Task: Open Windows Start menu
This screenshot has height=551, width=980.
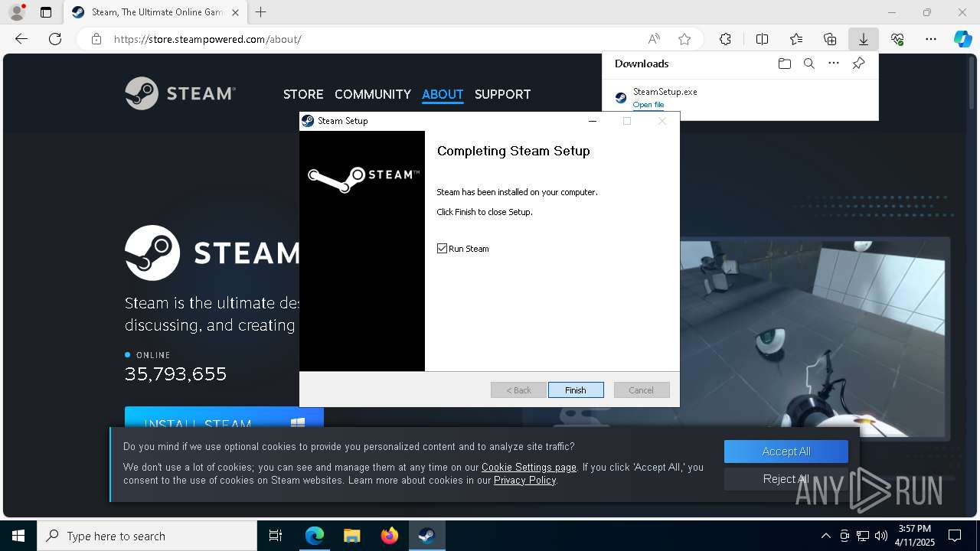Action: (x=18, y=536)
